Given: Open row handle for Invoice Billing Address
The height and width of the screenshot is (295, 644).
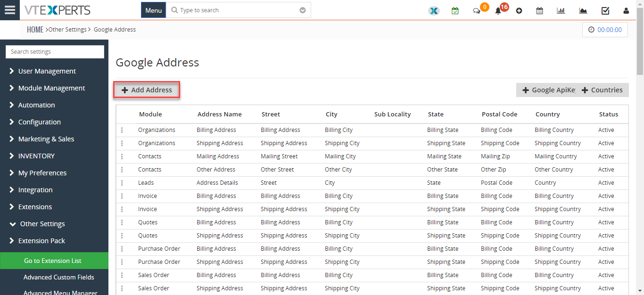Looking at the screenshot, I should pos(122,196).
